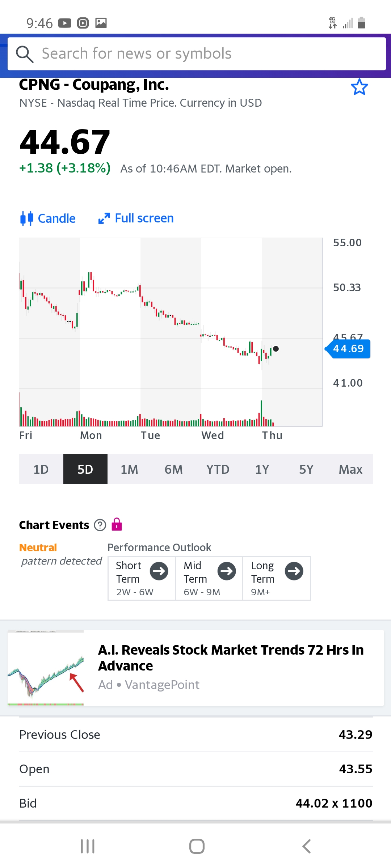
Task: Expand Short Term outlook arrow
Action: (x=159, y=571)
